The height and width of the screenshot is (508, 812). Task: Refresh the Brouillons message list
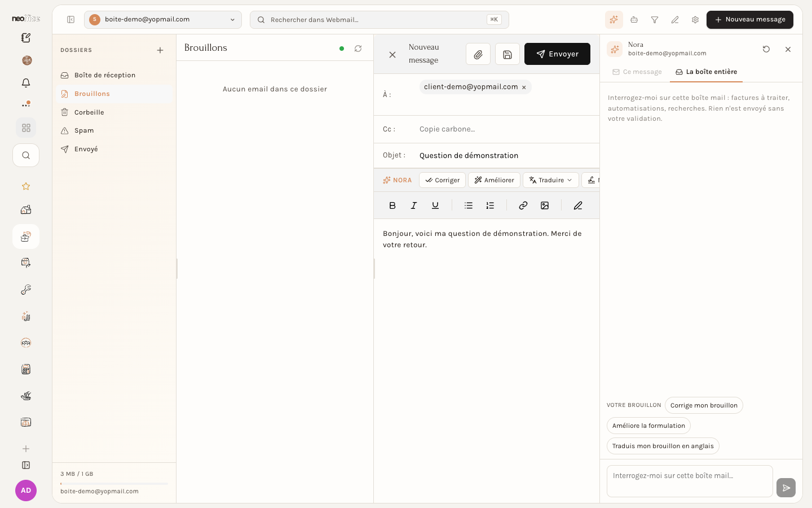[358, 49]
